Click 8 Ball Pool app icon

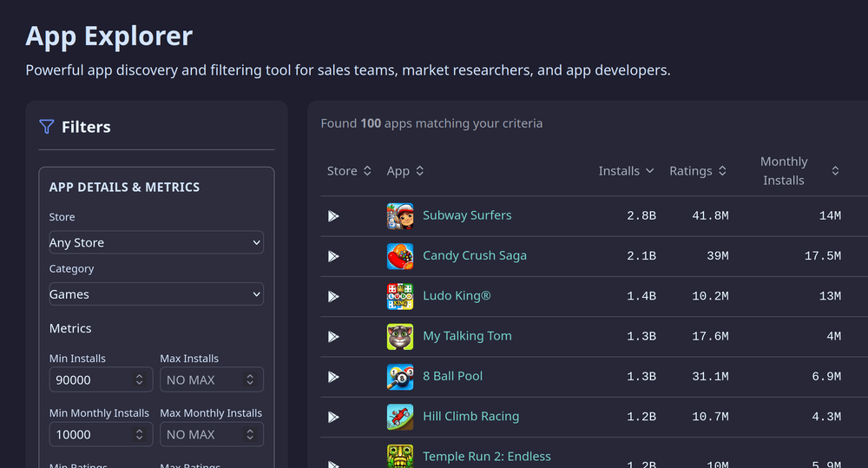point(399,377)
